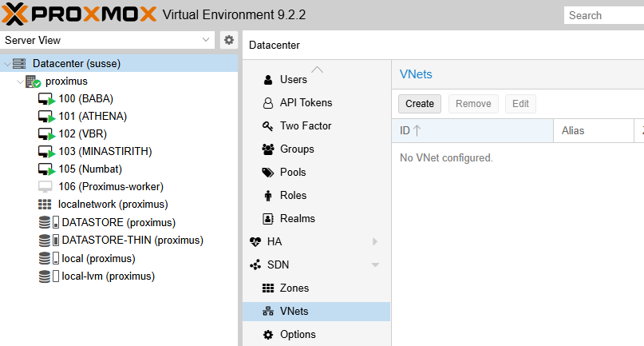The height and width of the screenshot is (346, 644).
Task: Click the 105 (Numbat) monitor icon
Action: click(x=46, y=169)
